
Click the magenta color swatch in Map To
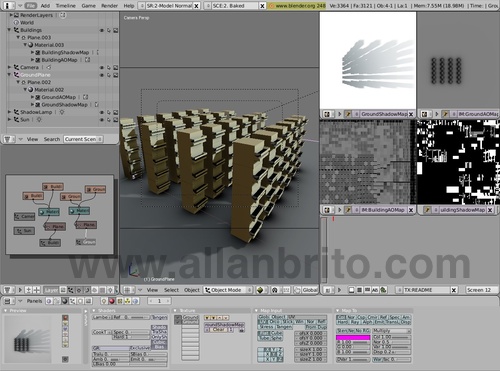click(x=353, y=337)
